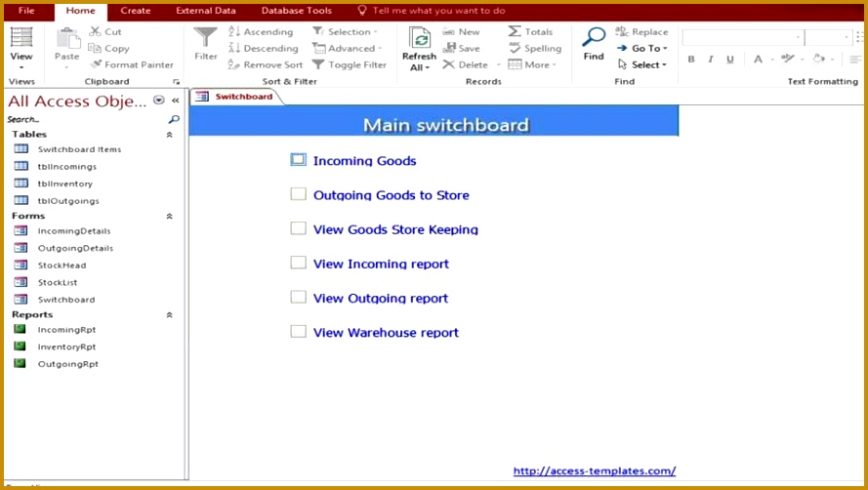Switch to the Database Tools tab
This screenshot has width=868, height=490.
[x=296, y=11]
